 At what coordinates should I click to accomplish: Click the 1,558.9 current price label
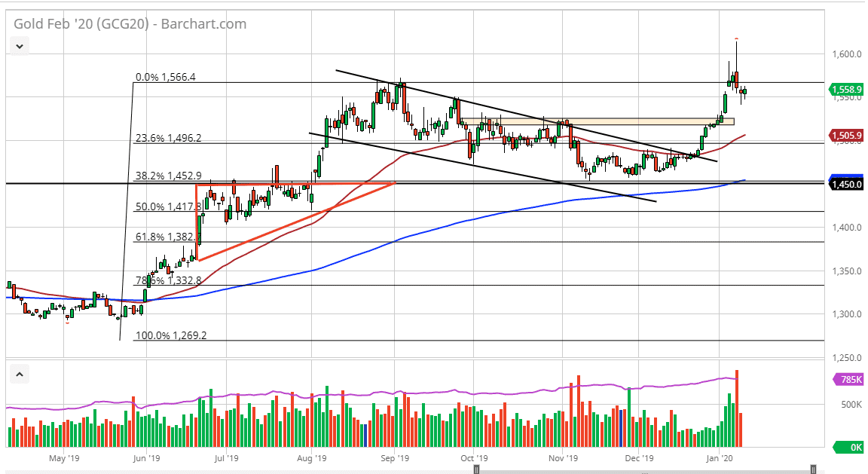[847, 89]
